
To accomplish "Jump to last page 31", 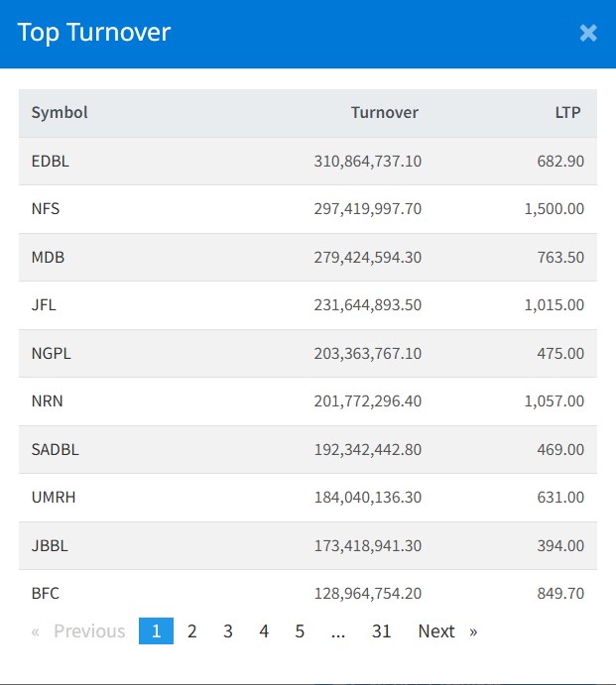I will pos(382,631).
